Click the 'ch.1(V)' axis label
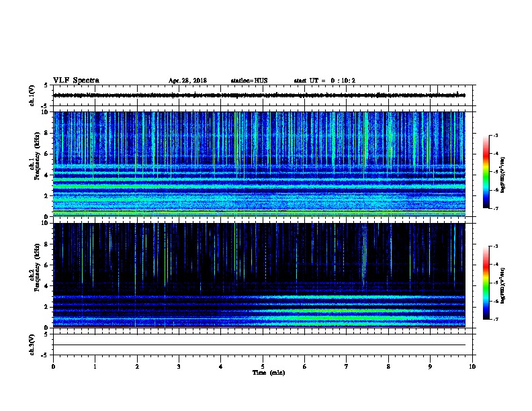532x411 pixels. pyautogui.click(x=32, y=95)
